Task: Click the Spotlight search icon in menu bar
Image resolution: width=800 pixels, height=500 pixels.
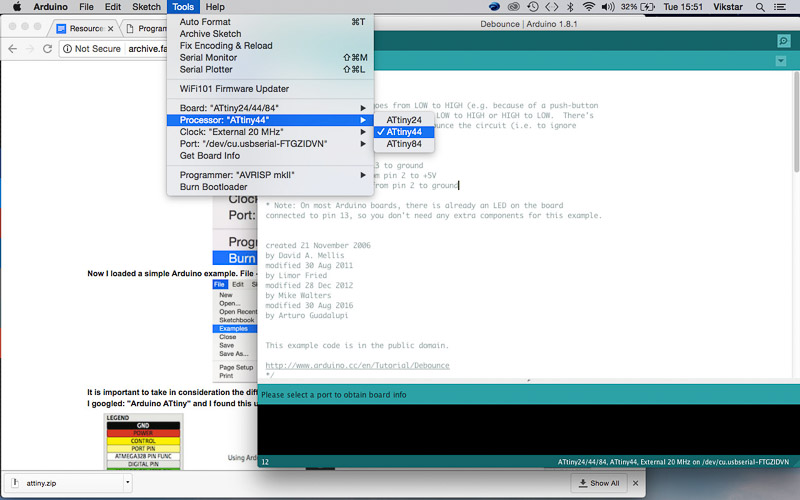Action: pyautogui.click(x=760, y=7)
